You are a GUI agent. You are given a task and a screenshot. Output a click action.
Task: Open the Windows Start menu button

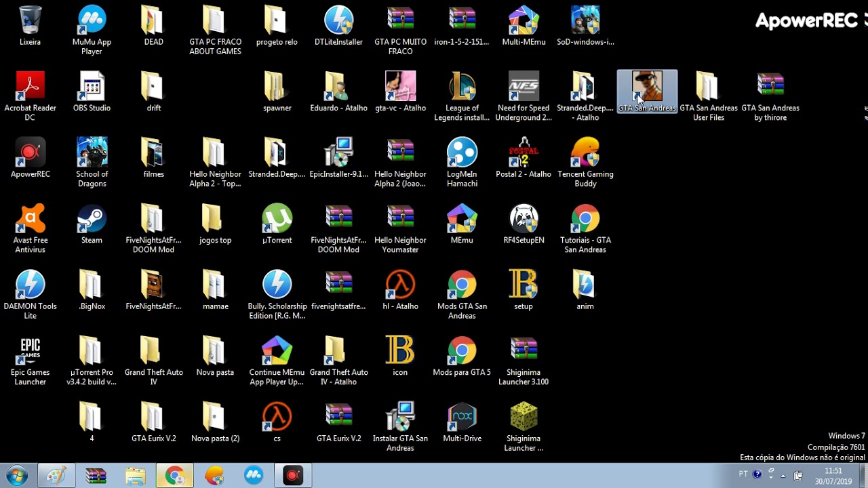tap(17, 475)
